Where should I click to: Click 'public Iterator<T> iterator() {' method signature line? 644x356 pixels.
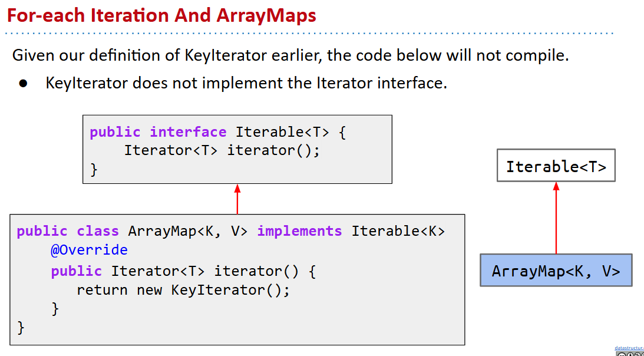point(184,271)
